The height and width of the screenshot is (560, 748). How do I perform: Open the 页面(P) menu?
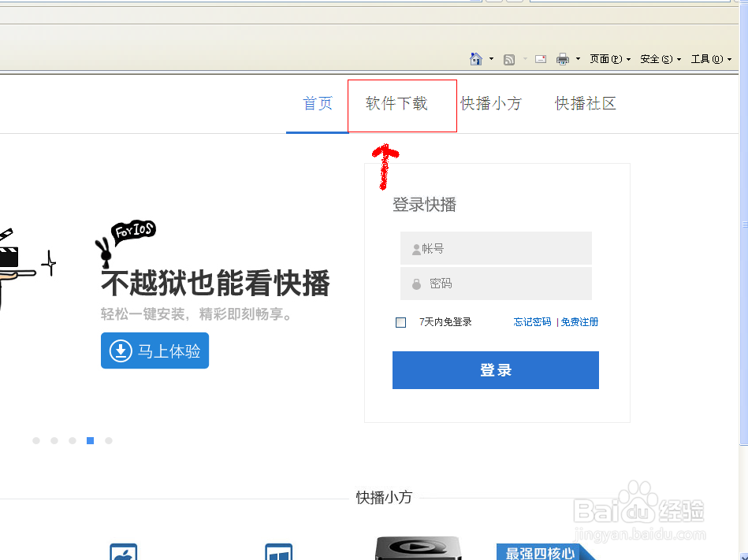(609, 59)
